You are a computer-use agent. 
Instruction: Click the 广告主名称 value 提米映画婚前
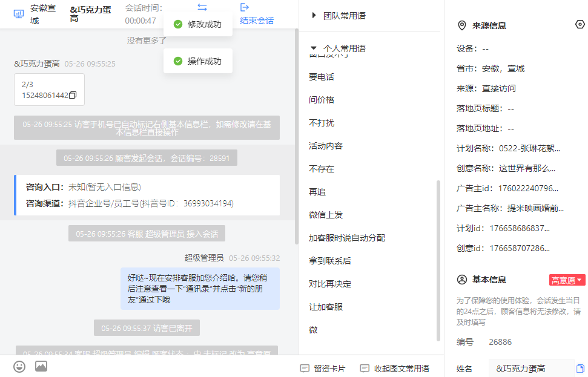tap(535, 208)
